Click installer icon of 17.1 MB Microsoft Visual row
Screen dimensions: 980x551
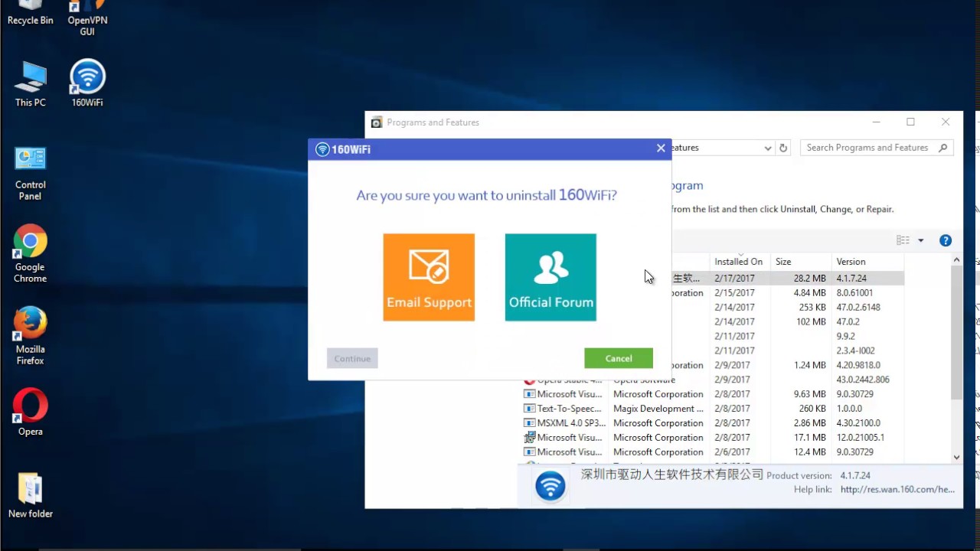click(529, 438)
